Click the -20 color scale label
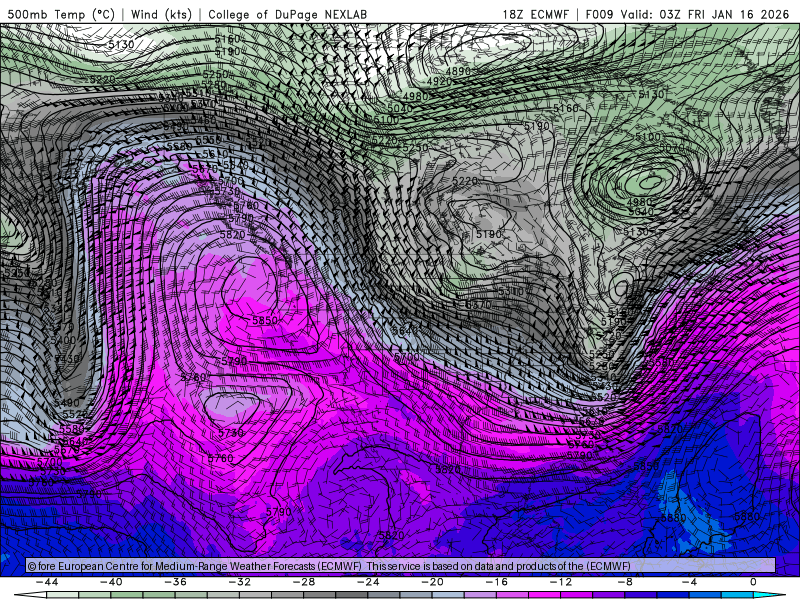800x600 pixels. point(433,582)
